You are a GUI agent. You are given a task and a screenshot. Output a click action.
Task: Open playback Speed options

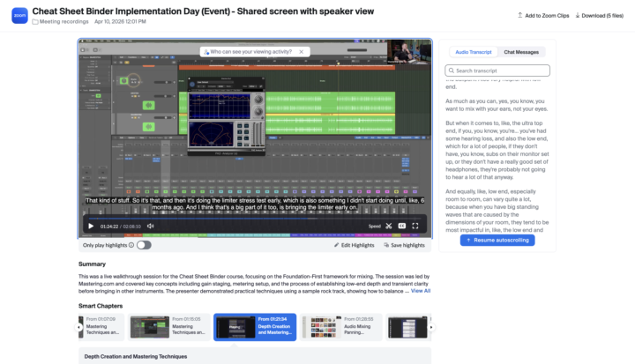coord(374,226)
